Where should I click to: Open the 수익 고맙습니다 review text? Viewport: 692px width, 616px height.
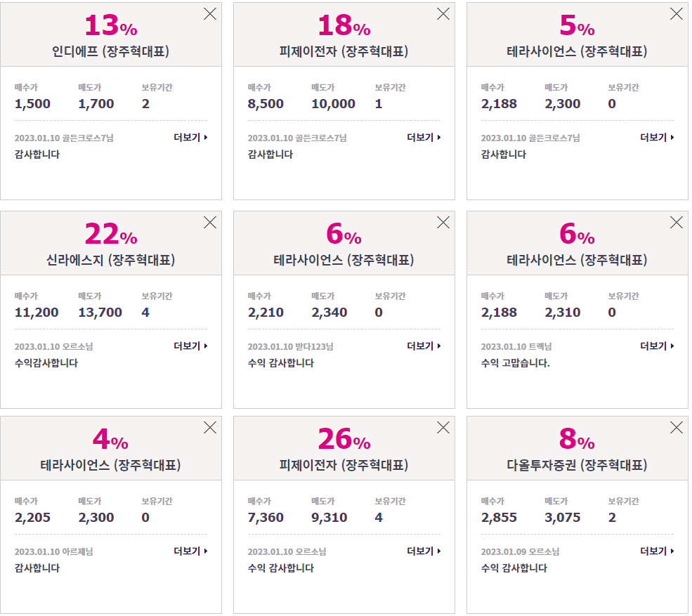[515, 363]
